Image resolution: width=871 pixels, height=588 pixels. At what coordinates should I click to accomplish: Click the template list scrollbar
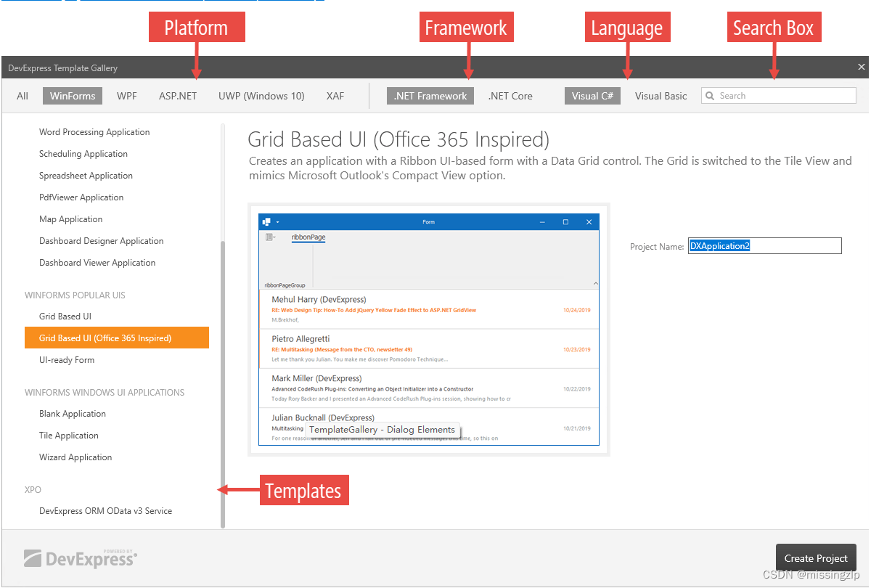point(223,384)
